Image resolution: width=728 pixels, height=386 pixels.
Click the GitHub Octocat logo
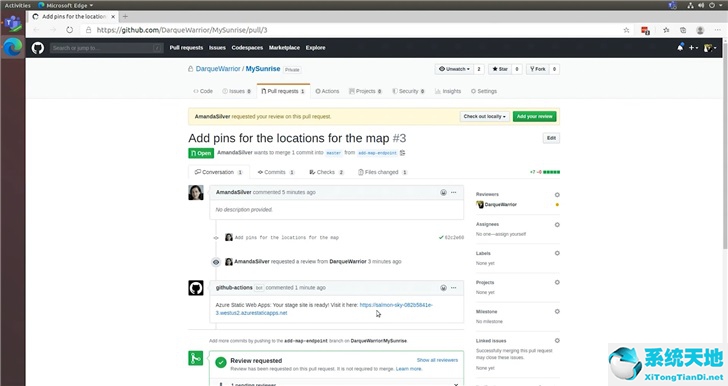pos(38,47)
